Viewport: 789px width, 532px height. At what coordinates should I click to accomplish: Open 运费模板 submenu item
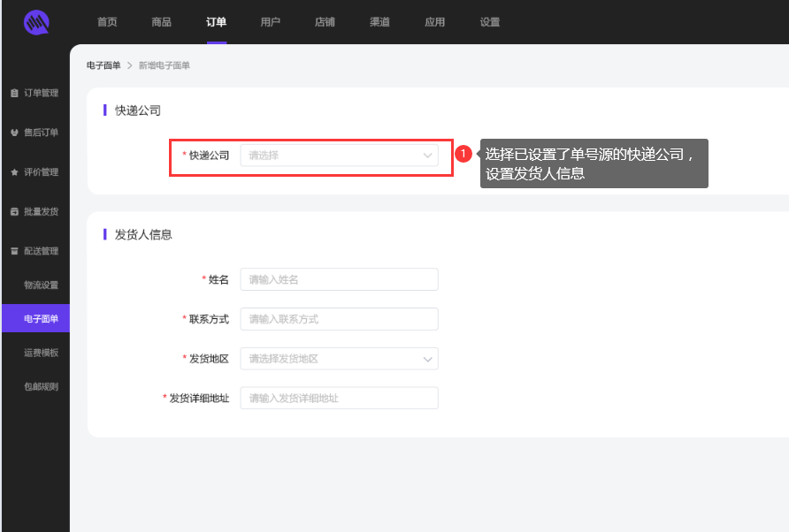(42, 353)
